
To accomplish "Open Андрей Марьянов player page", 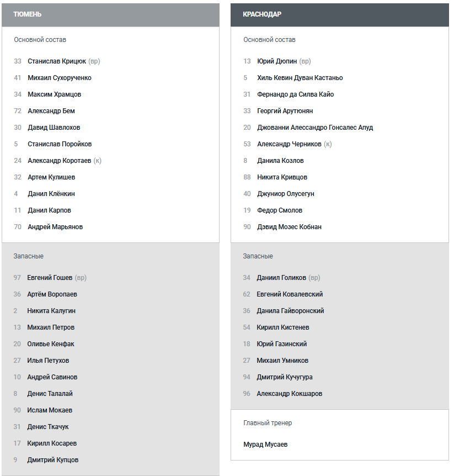I will pyautogui.click(x=55, y=227).
